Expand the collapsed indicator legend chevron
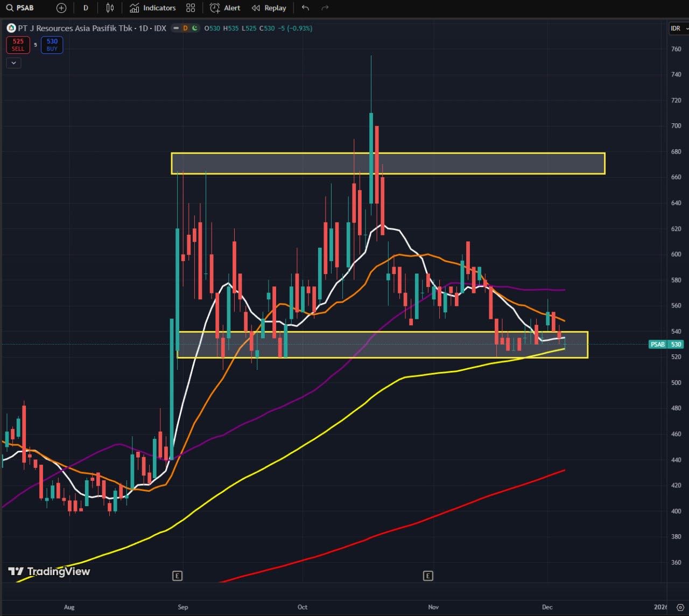689x616 pixels. (x=13, y=63)
